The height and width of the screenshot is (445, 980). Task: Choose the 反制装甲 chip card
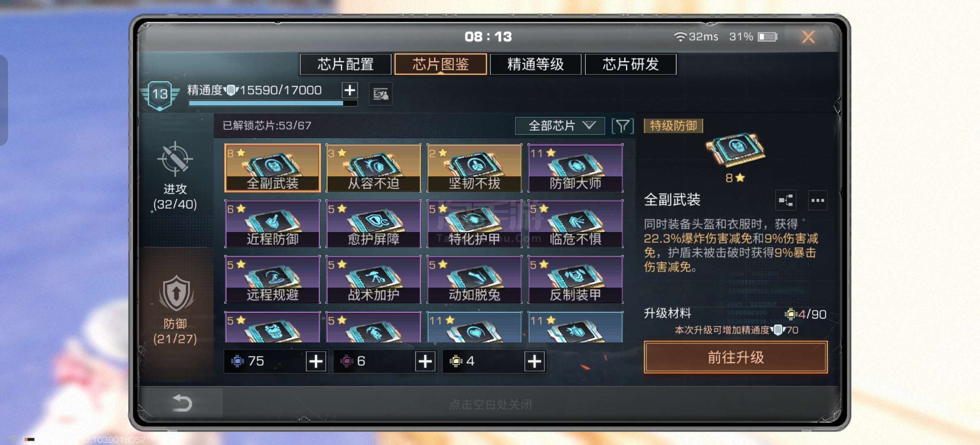pyautogui.click(x=576, y=279)
